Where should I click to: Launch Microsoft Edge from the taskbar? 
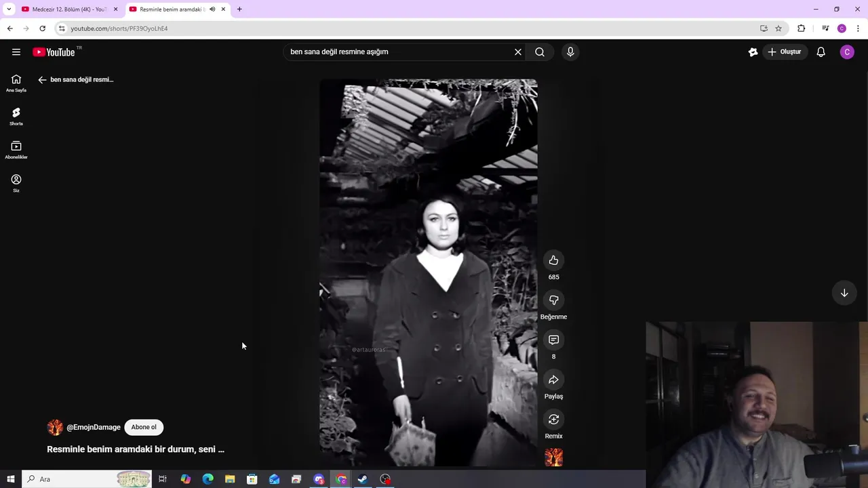208,479
